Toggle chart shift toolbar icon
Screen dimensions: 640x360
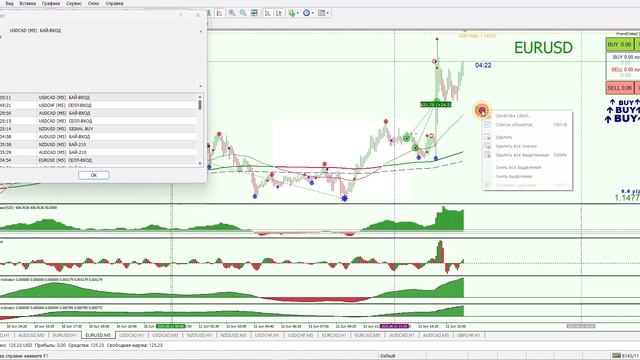coord(279,13)
